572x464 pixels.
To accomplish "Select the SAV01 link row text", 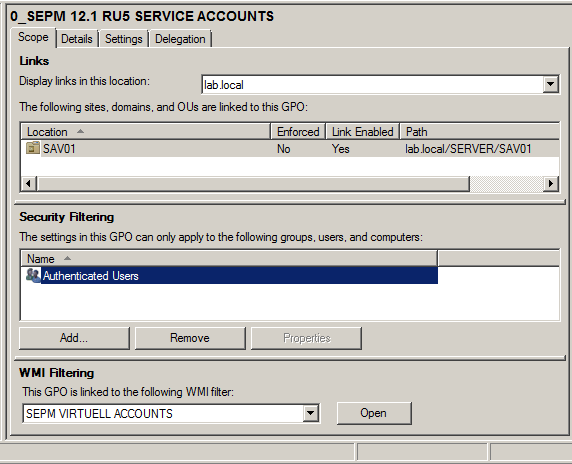I will [59, 149].
